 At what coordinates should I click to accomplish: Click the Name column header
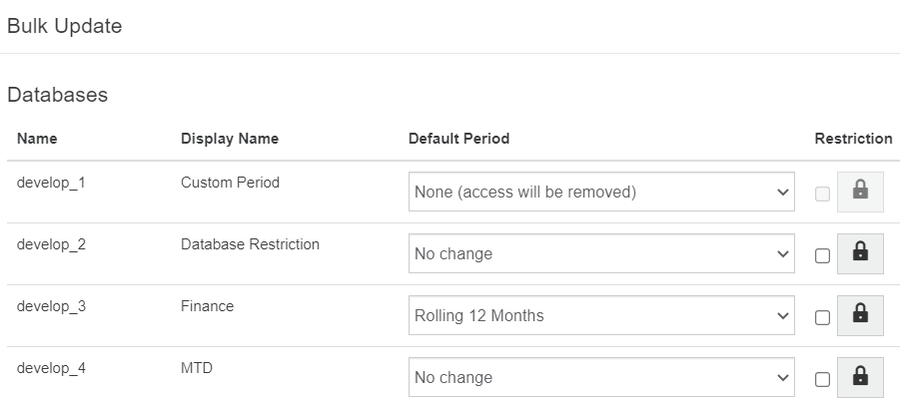click(x=37, y=139)
